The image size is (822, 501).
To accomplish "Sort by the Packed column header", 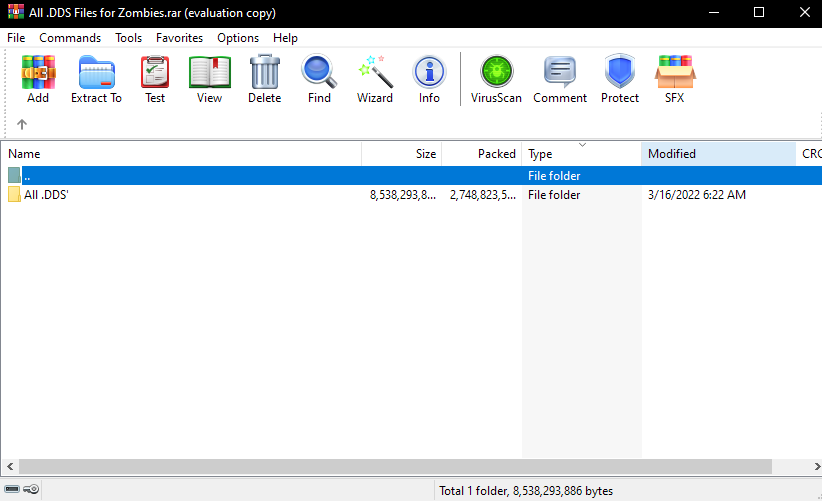I will pos(482,154).
